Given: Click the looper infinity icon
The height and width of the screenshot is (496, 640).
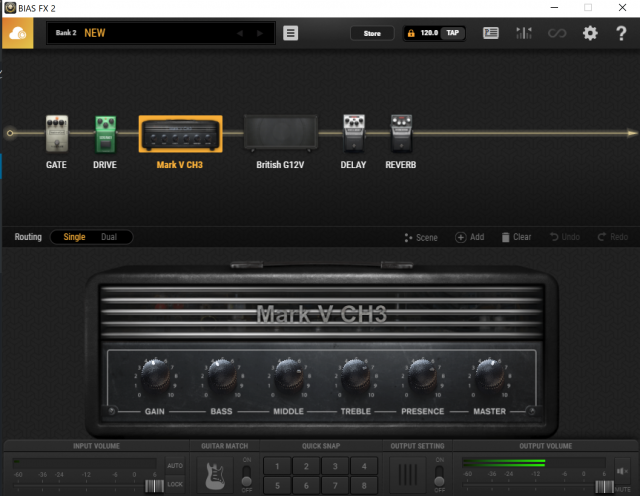Looking at the screenshot, I should (x=557, y=33).
